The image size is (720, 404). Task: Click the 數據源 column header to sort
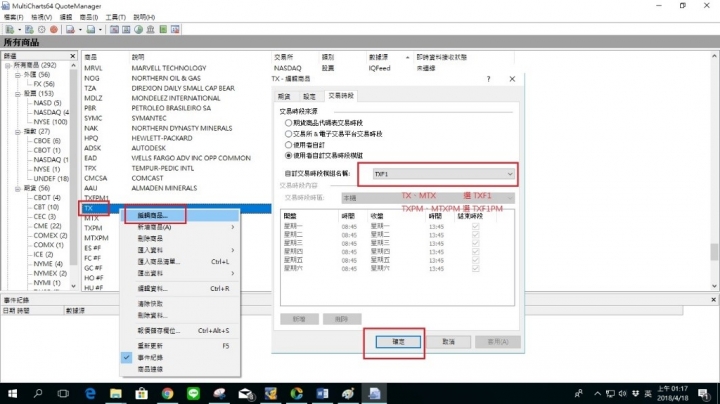388,57
